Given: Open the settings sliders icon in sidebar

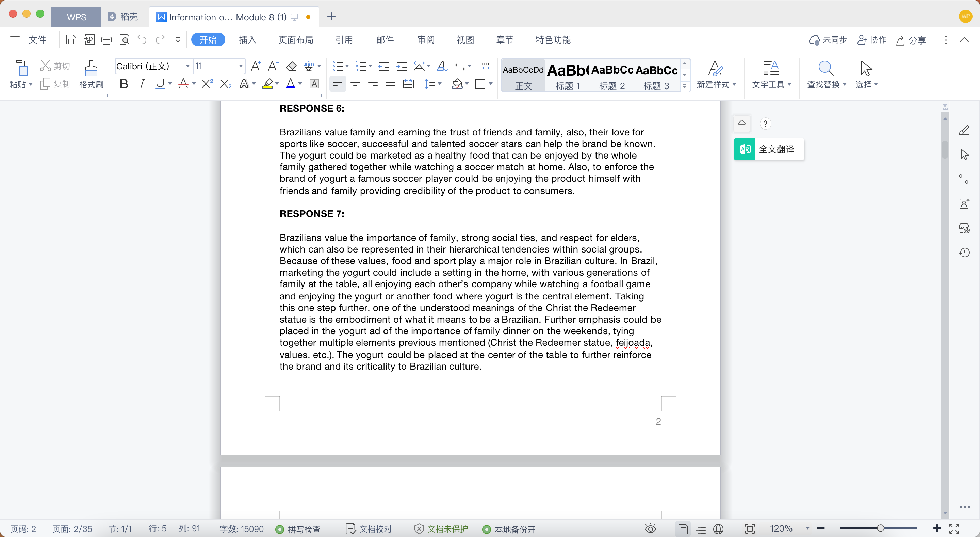Looking at the screenshot, I should click(x=964, y=179).
